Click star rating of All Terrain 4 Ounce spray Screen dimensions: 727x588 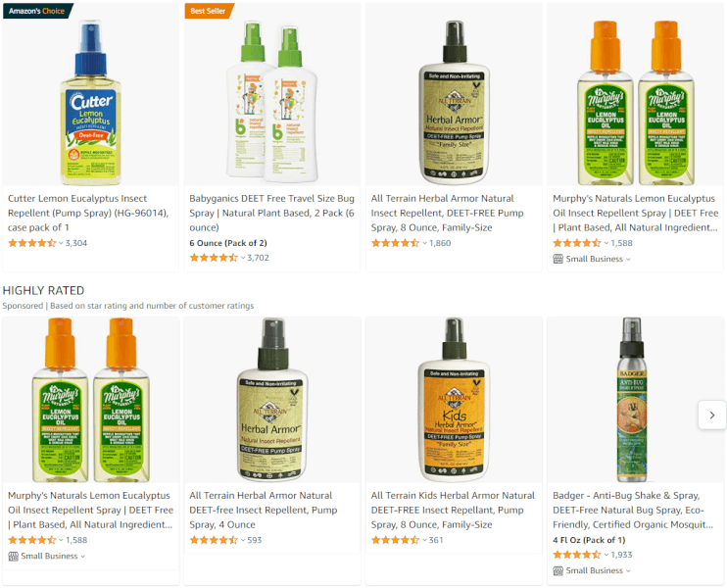click(x=214, y=540)
